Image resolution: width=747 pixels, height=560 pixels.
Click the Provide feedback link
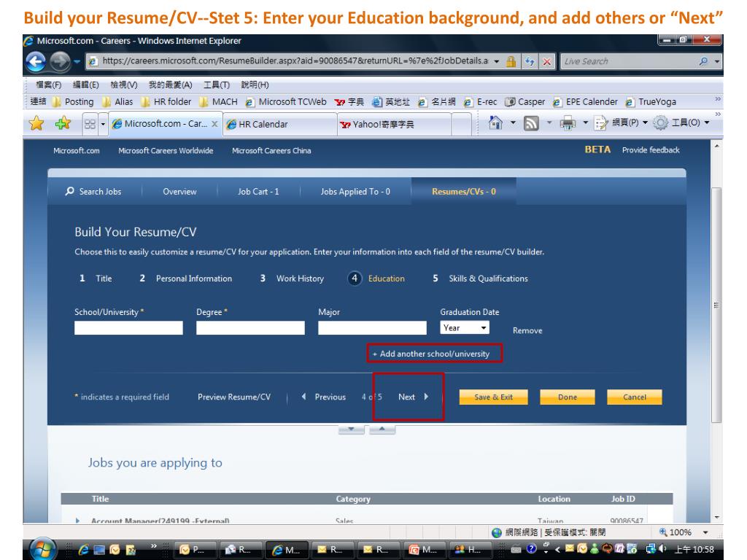651,150
